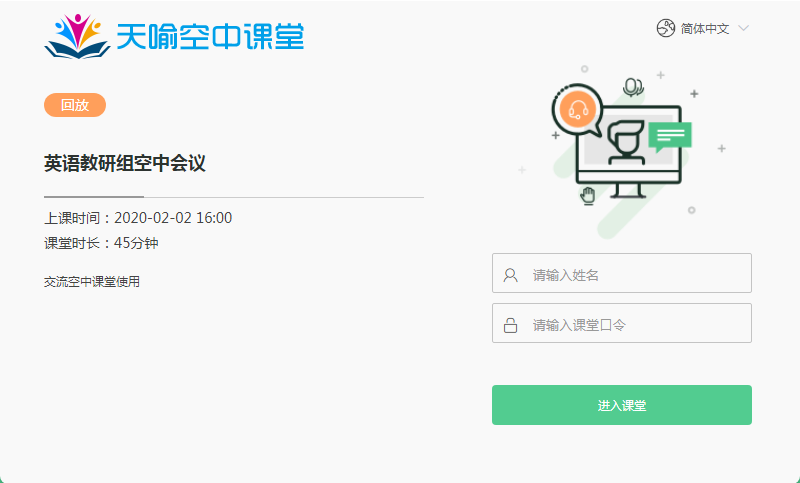
Task: Click the 课堂时长 45分钟 duration text
Action: pos(102,243)
